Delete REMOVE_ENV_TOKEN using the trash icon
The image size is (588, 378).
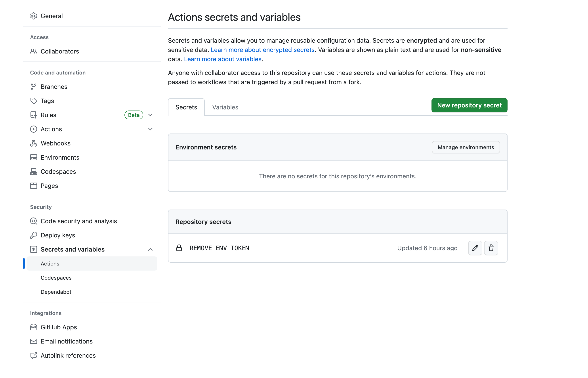pyautogui.click(x=491, y=248)
